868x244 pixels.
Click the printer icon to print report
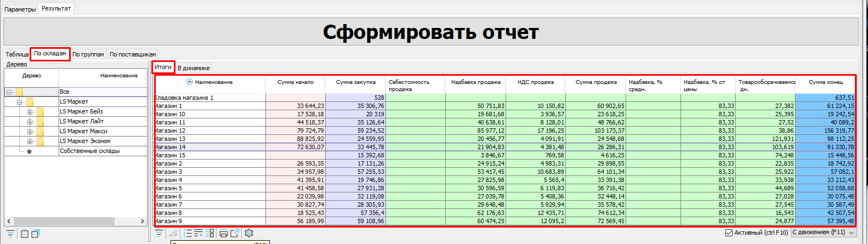224,233
